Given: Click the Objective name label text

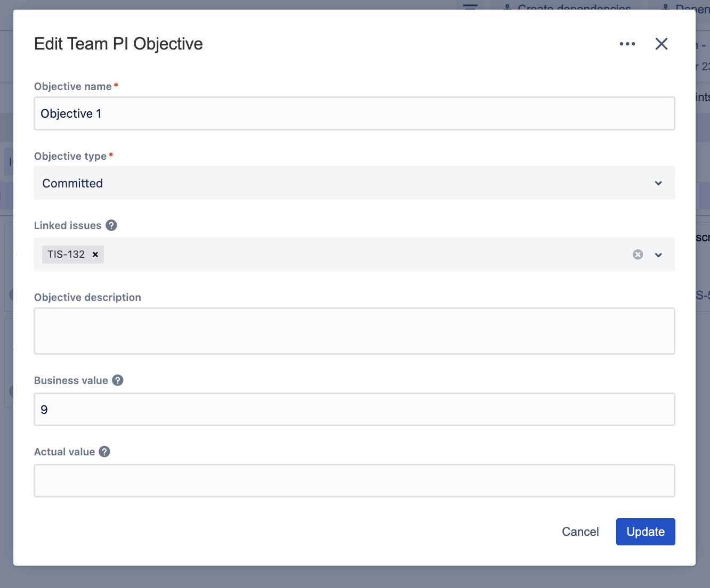Looking at the screenshot, I should click(73, 86).
